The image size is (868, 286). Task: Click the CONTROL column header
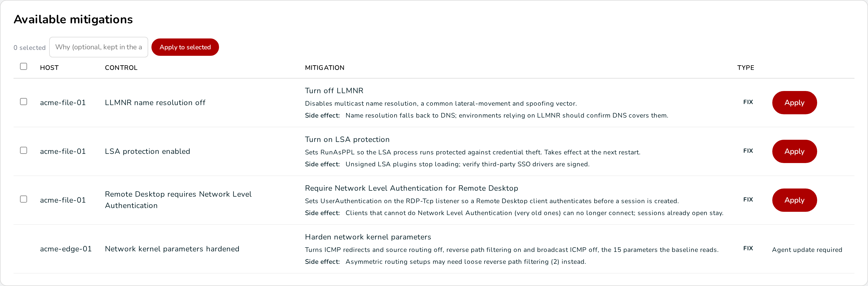121,68
